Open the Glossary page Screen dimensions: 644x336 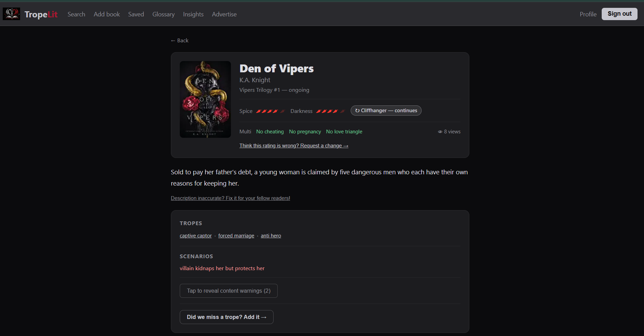tap(163, 14)
